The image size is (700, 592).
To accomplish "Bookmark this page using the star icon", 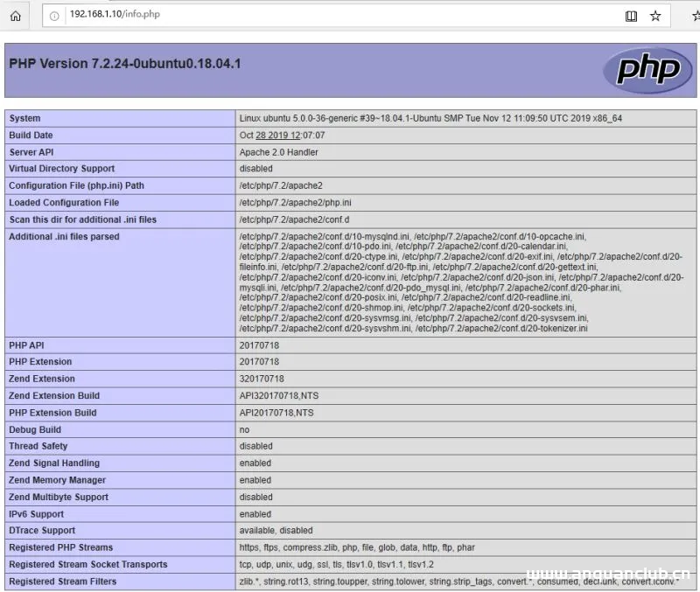I will tap(655, 15).
